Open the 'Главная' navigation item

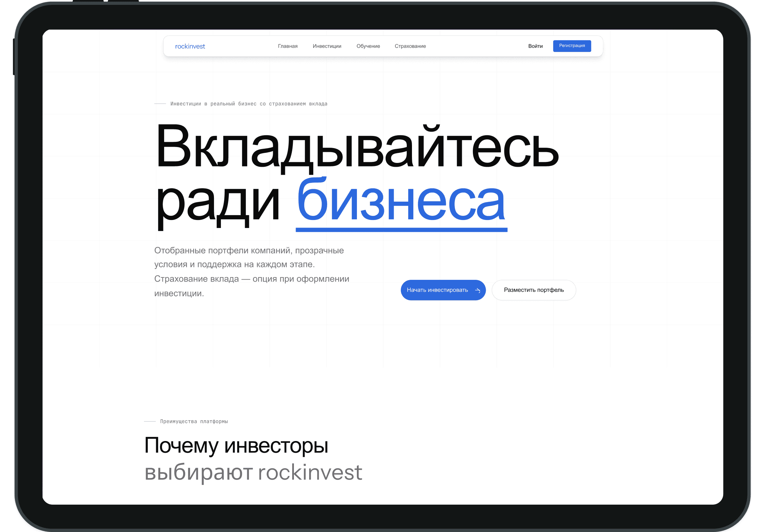coord(288,46)
